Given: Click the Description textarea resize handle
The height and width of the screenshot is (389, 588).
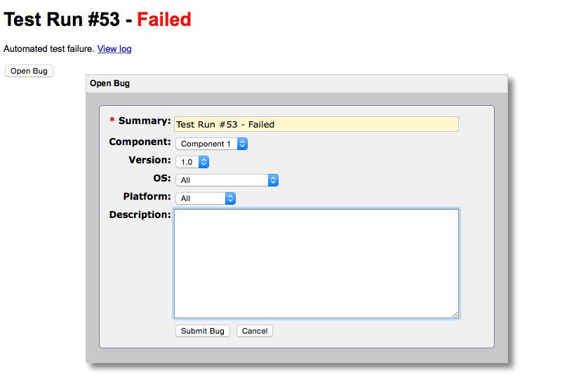Looking at the screenshot, I should [x=455, y=315].
